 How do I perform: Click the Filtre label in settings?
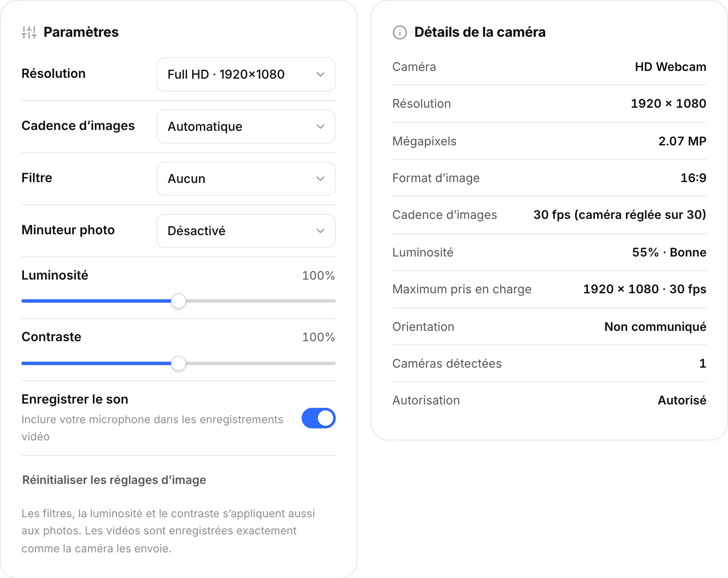[x=37, y=178]
